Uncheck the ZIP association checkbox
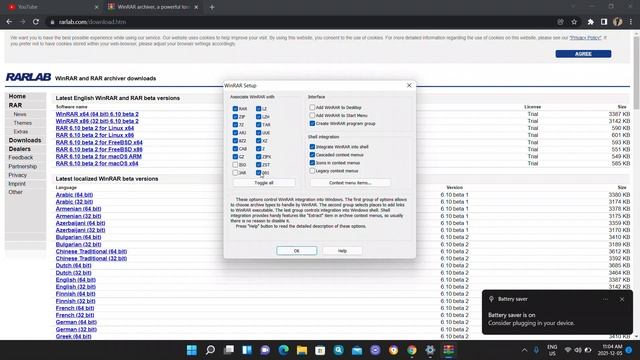The image size is (640, 360). 235,117
